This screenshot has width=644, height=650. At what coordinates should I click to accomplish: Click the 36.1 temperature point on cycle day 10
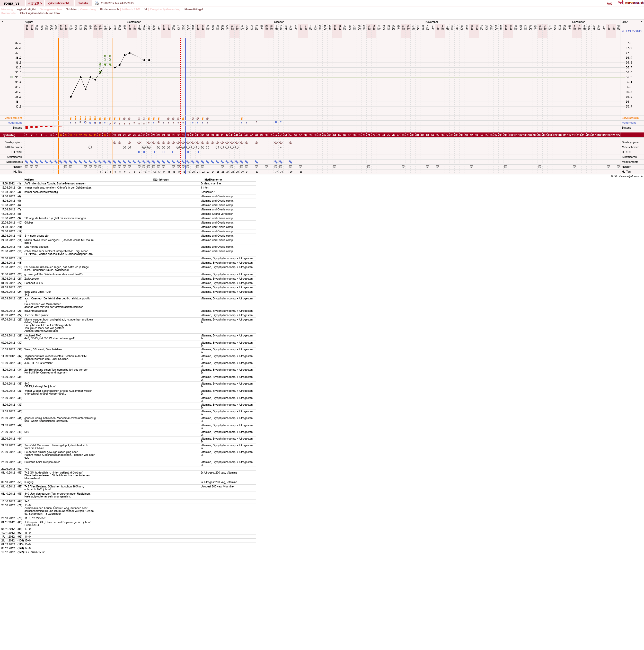[71, 97]
